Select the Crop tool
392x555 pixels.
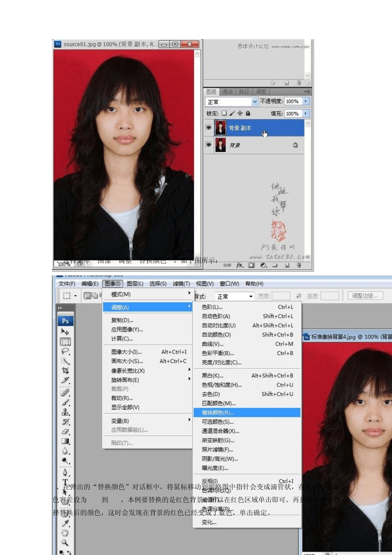pyautogui.click(x=65, y=370)
